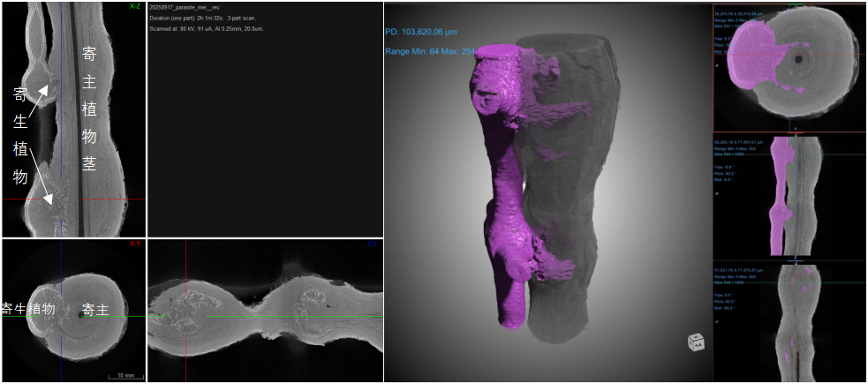Click the Range Min: 64 Max: 254 text
The image size is (868, 384).
431,51
